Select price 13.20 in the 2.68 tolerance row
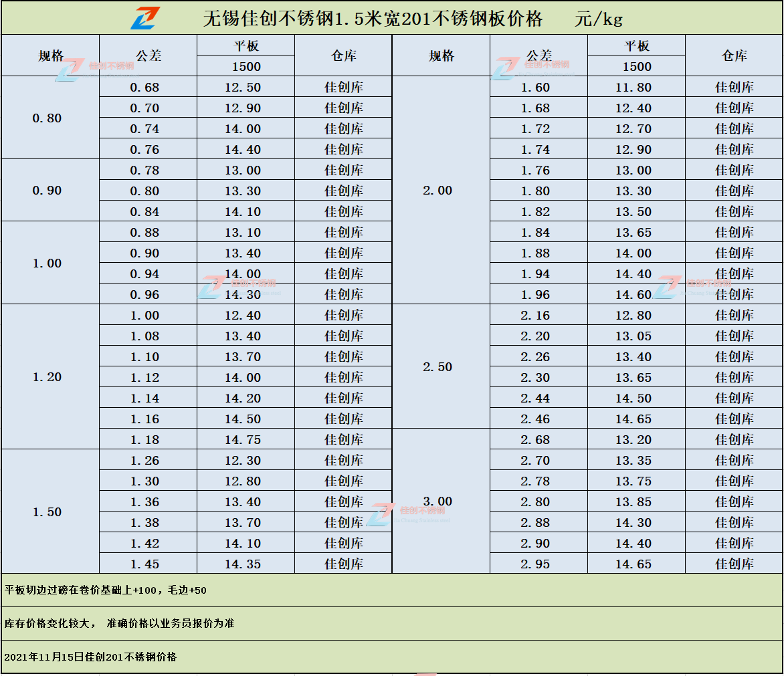Image resolution: width=784 pixels, height=676 pixels. click(633, 440)
